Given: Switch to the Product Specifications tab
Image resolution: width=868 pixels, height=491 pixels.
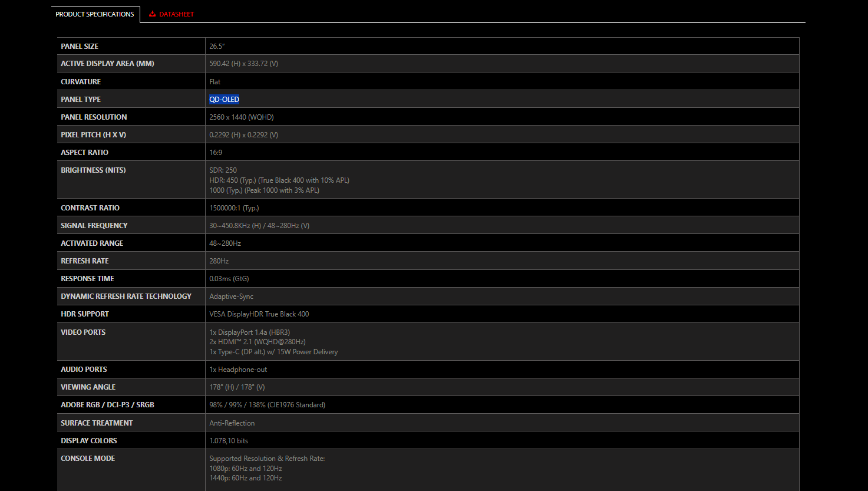Looking at the screenshot, I should 95,14.
